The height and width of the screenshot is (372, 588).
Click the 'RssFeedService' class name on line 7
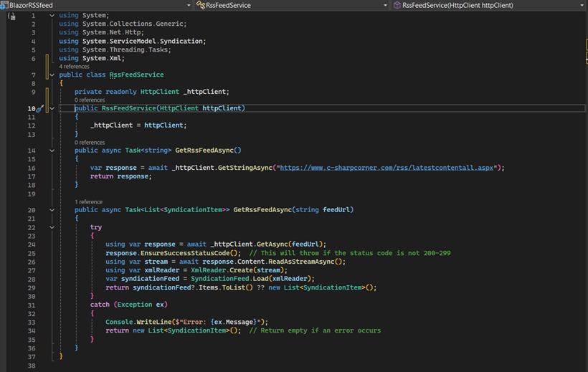click(136, 75)
